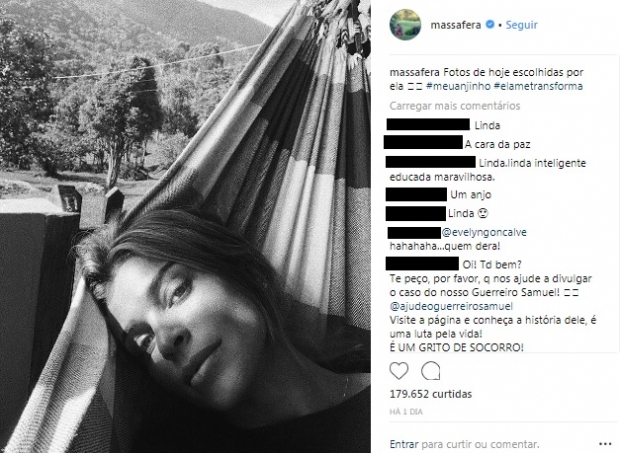Open @ajudeoguerreirosamuel mention
This screenshot has width=620, height=453.
[x=451, y=306]
